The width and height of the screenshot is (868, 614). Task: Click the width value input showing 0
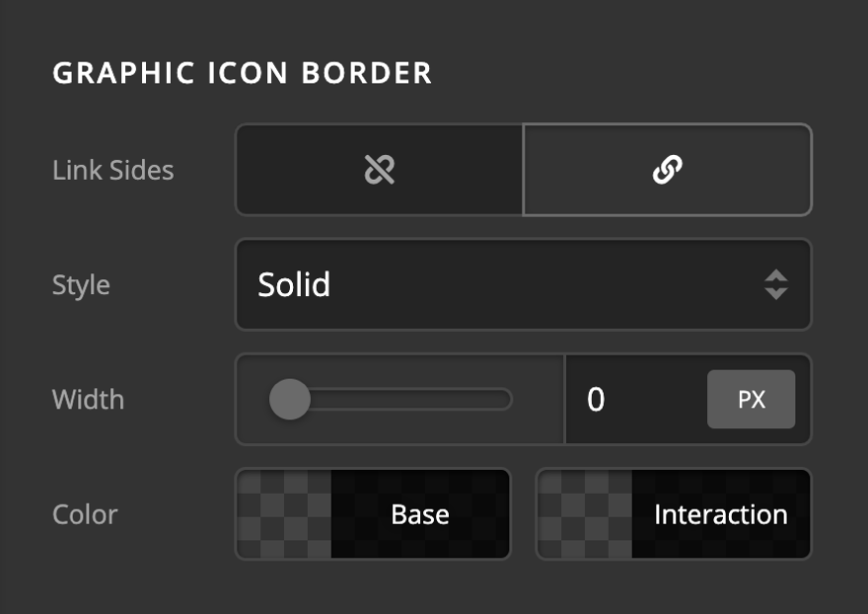631,399
